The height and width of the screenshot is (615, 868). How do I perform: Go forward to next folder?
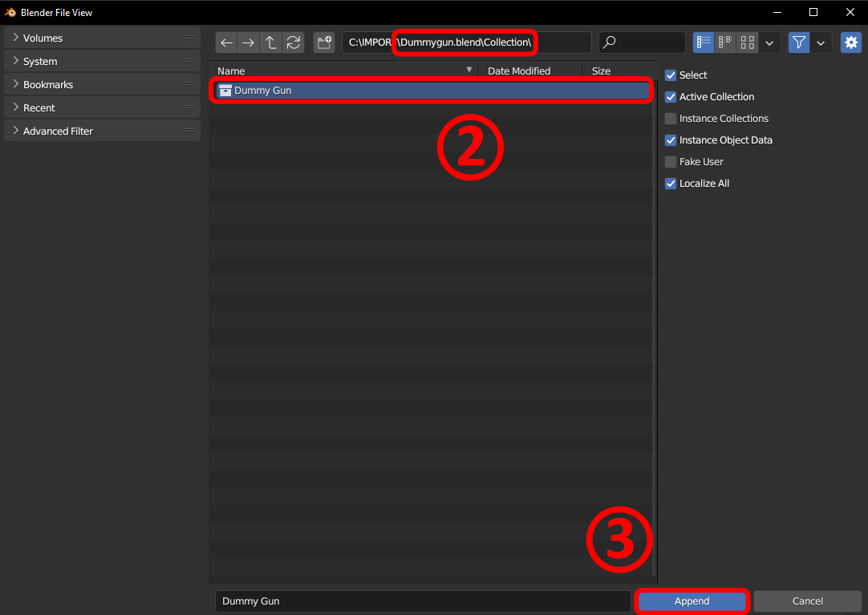pos(249,42)
